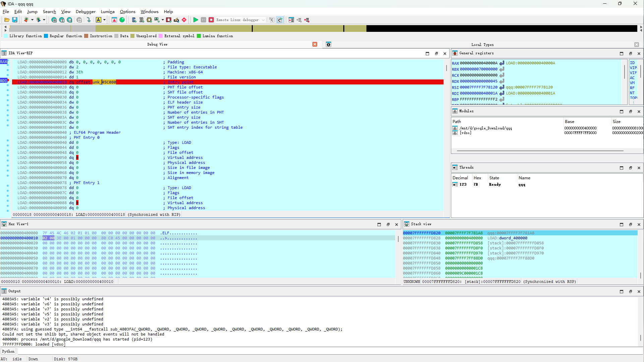The height and width of the screenshot is (362, 644).
Task: Click the Save database floppy icon
Action: click(x=15, y=20)
